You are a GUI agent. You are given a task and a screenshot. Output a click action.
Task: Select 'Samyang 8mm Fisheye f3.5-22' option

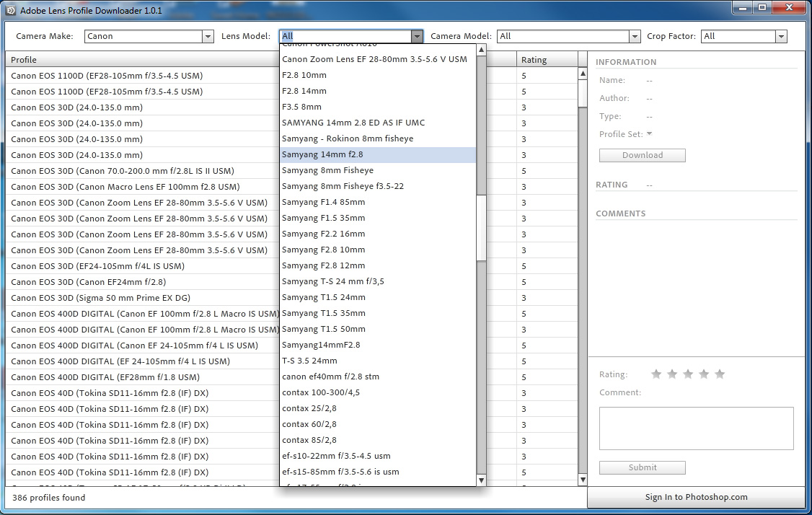pyautogui.click(x=378, y=186)
